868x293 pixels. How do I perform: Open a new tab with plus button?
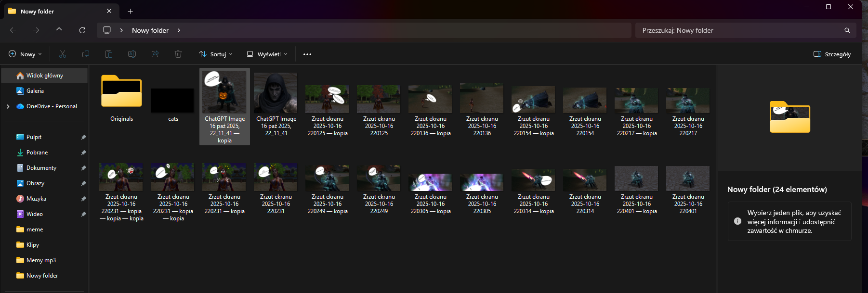pos(130,11)
